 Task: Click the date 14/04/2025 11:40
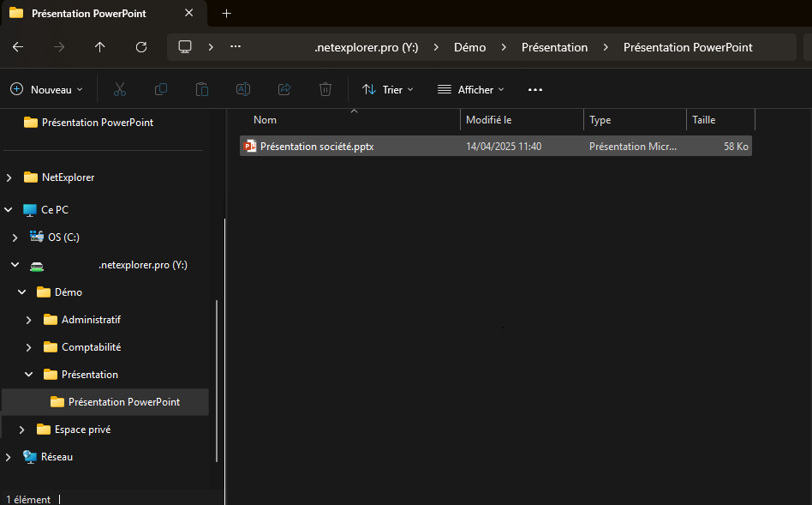(x=504, y=147)
